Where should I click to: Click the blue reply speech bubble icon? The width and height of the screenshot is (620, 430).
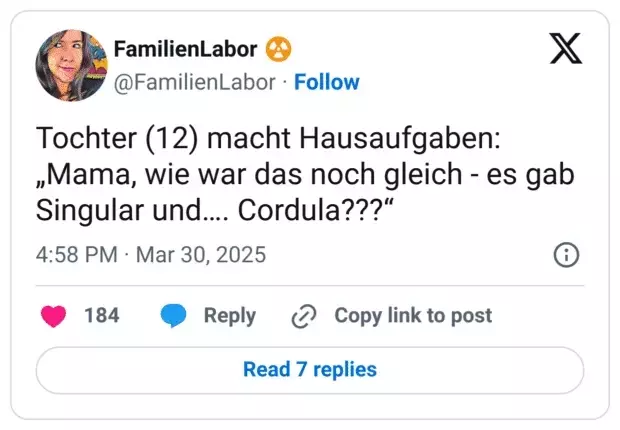tap(173, 316)
